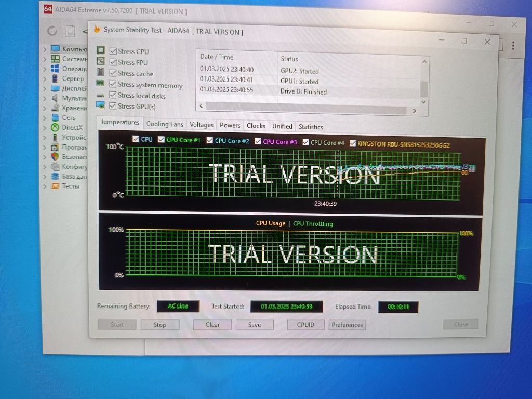The image size is (532, 399).
Task: Disable the Stress local disks checkbox
Action: click(113, 95)
